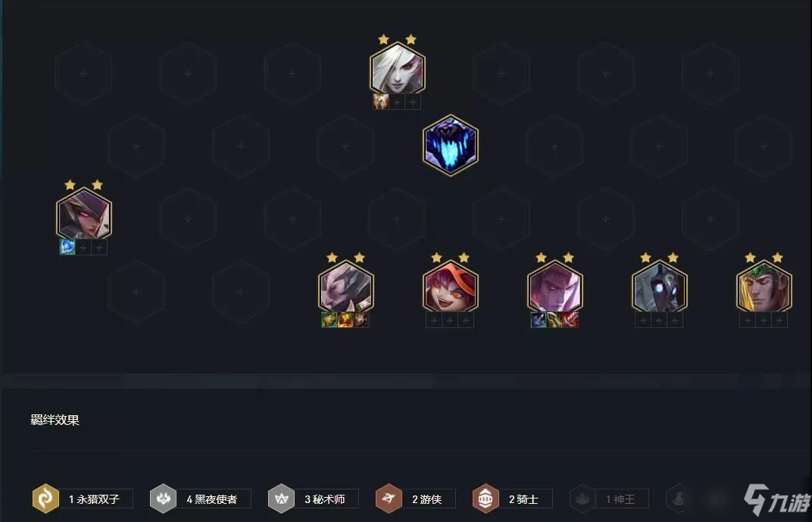Image resolution: width=812 pixels, height=522 pixels.
Task: Click the item equipped on the white-haired champion
Action: tap(380, 102)
